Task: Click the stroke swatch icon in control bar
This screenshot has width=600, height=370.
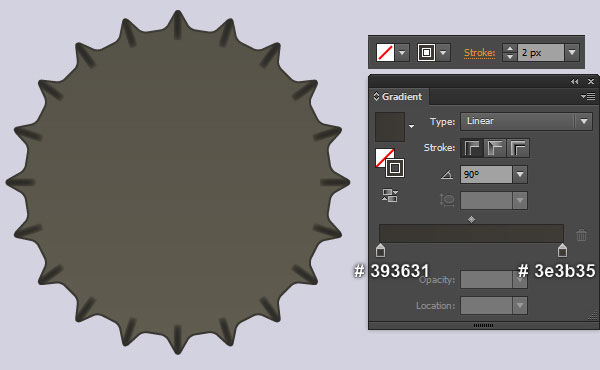Action: coord(426,52)
